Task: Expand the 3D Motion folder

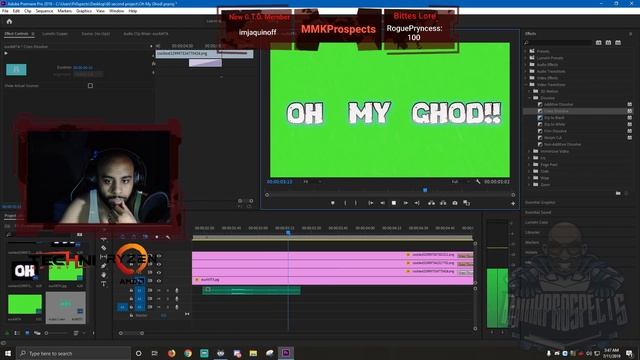Action: click(530, 91)
